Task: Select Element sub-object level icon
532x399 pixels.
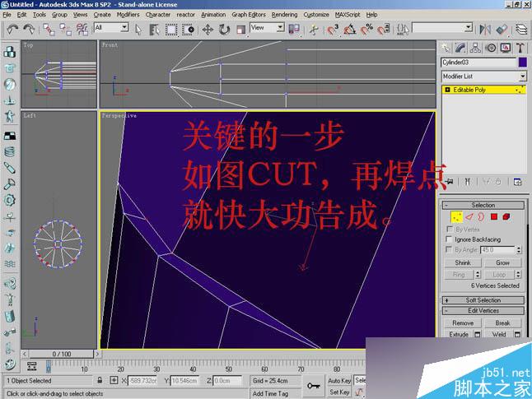Action: pos(506,216)
